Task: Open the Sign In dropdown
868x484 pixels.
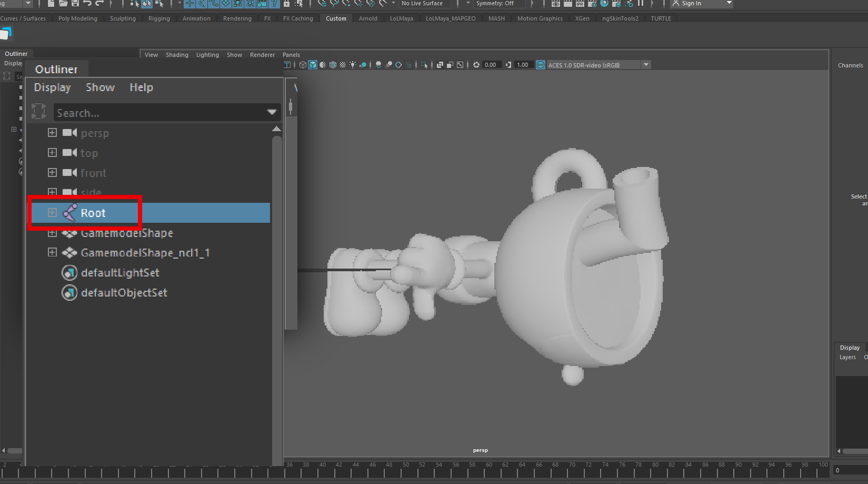Action: click(702, 4)
